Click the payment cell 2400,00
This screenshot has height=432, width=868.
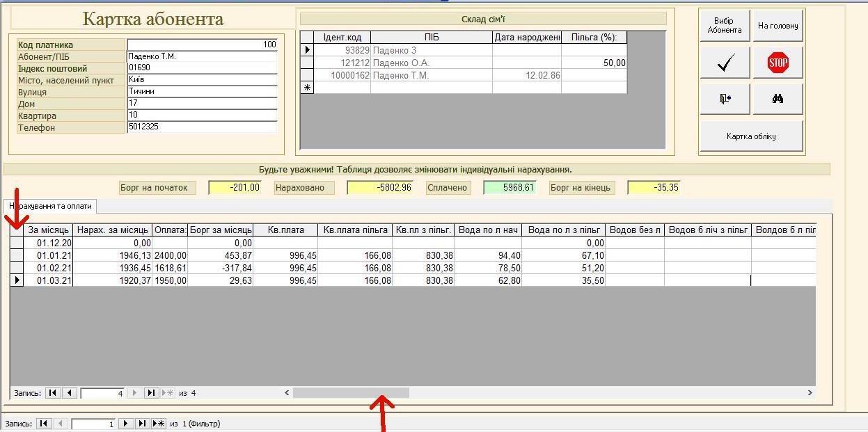170,255
